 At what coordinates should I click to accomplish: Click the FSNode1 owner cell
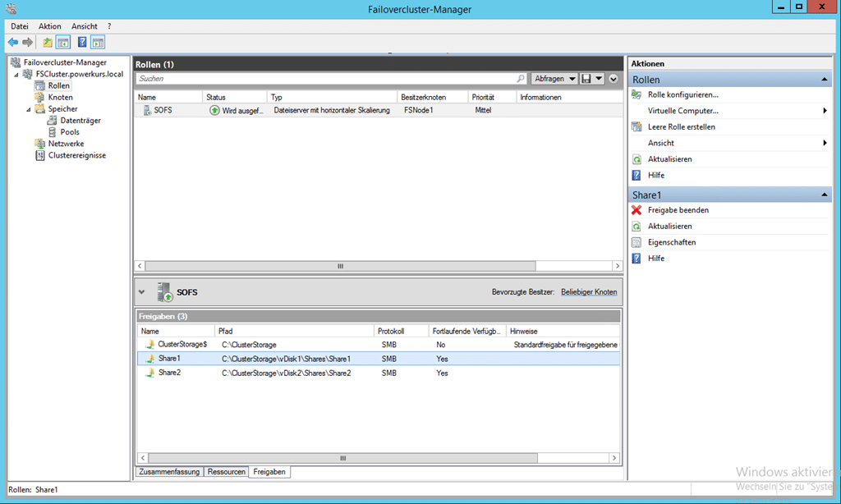418,111
